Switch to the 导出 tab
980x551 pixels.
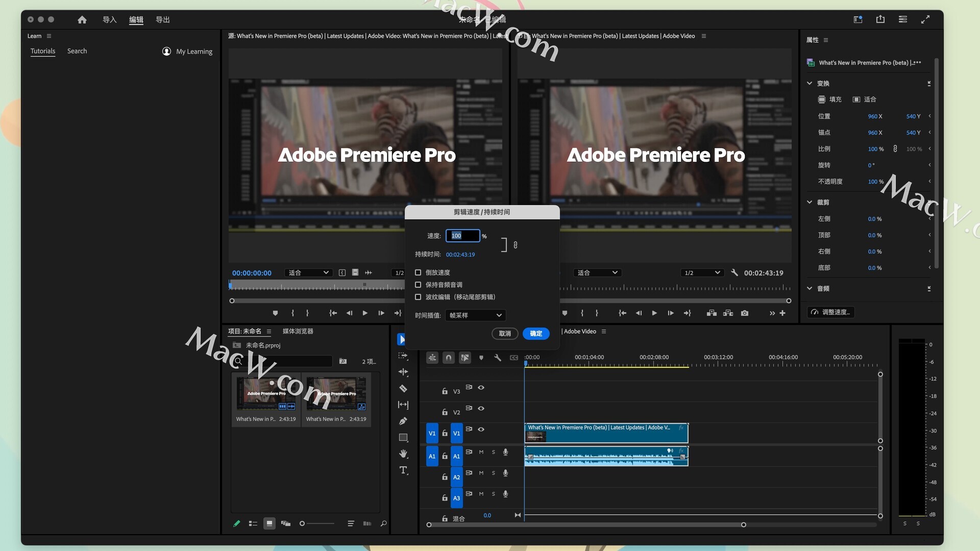click(163, 19)
